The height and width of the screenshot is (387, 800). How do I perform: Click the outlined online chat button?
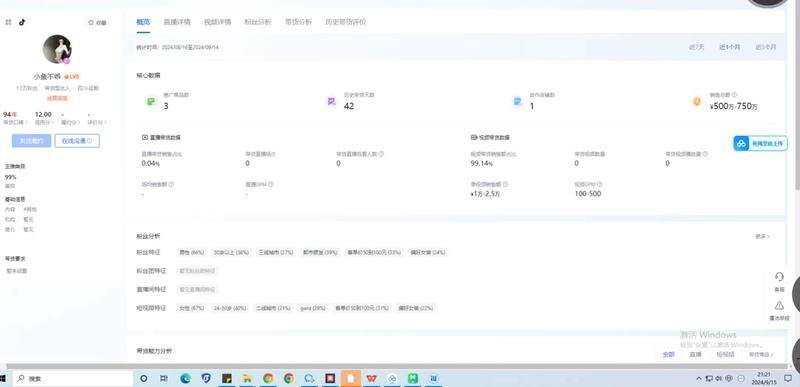pyautogui.click(x=77, y=141)
